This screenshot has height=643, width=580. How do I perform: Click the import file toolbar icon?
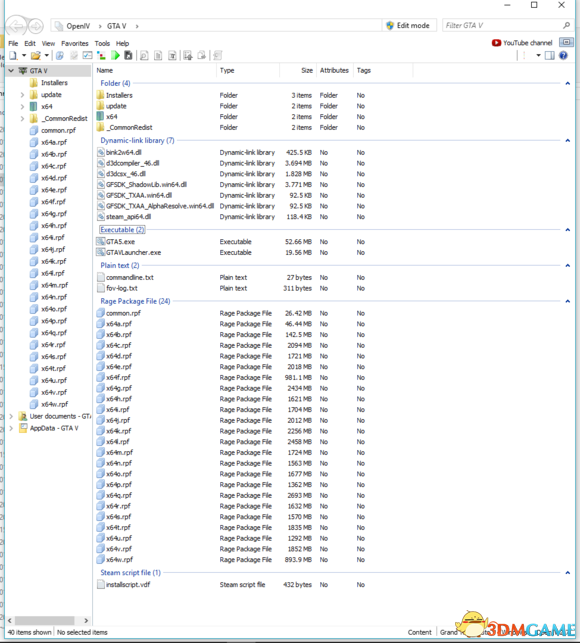click(187, 55)
